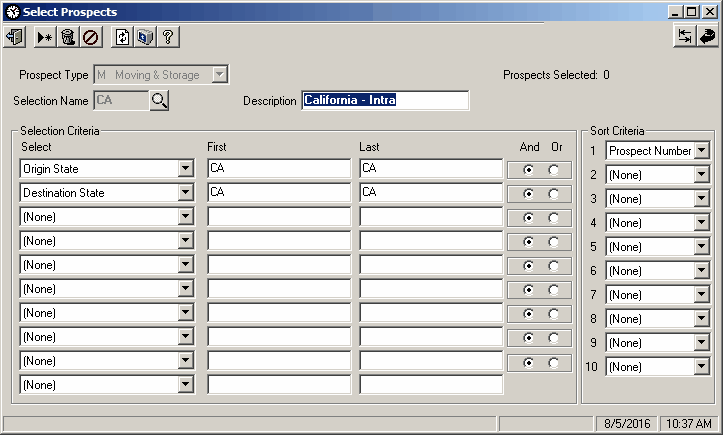This screenshot has height=435, width=723.
Task: Select the Or radio for Origin State
Action: pos(554,170)
